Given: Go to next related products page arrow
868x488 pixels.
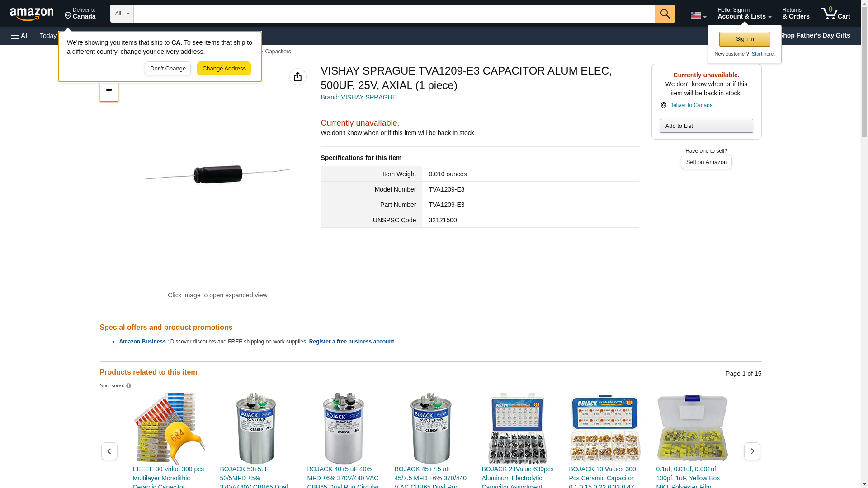Looking at the screenshot, I should point(752,451).
